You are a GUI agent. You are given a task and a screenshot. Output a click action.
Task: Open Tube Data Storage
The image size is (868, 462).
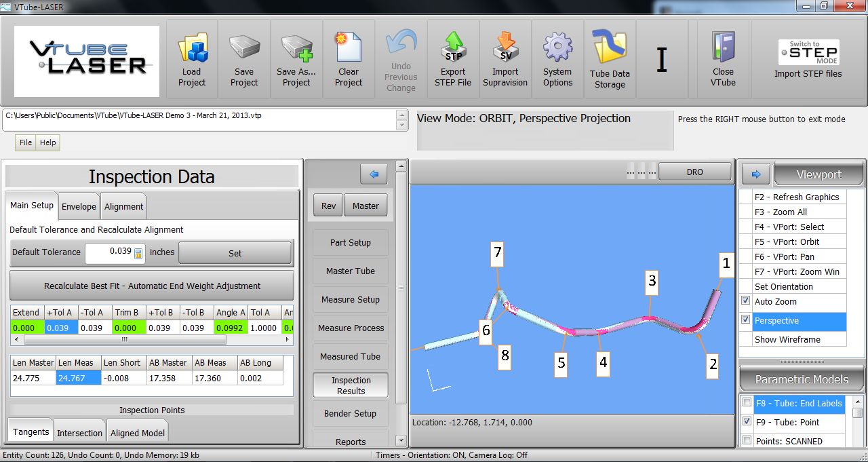(x=610, y=49)
